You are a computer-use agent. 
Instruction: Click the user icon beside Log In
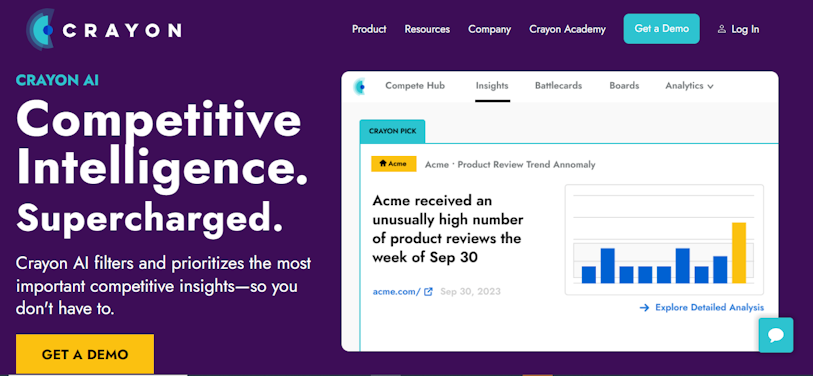point(721,30)
